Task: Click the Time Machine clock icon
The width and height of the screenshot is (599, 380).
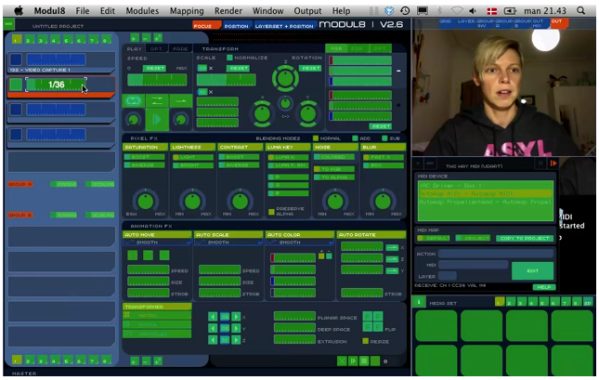Action: pyautogui.click(x=405, y=11)
